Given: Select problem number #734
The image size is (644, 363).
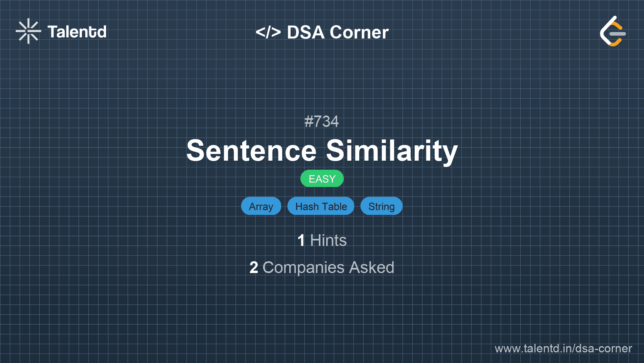Looking at the screenshot, I should pos(322,121).
